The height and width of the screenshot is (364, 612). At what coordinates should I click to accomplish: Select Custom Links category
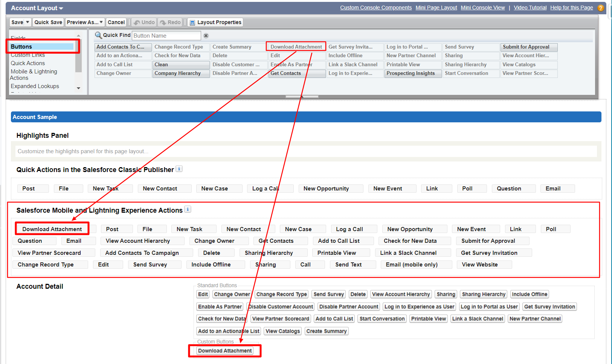point(28,55)
